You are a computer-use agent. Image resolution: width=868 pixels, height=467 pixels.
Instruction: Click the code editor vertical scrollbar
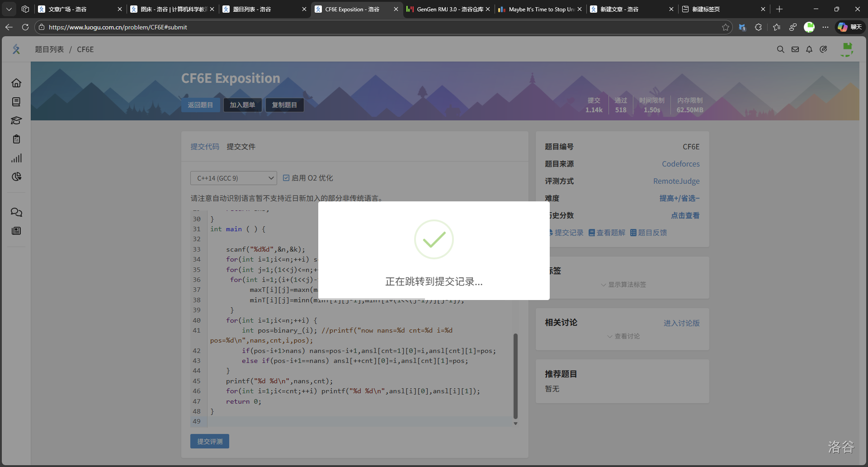(515, 376)
